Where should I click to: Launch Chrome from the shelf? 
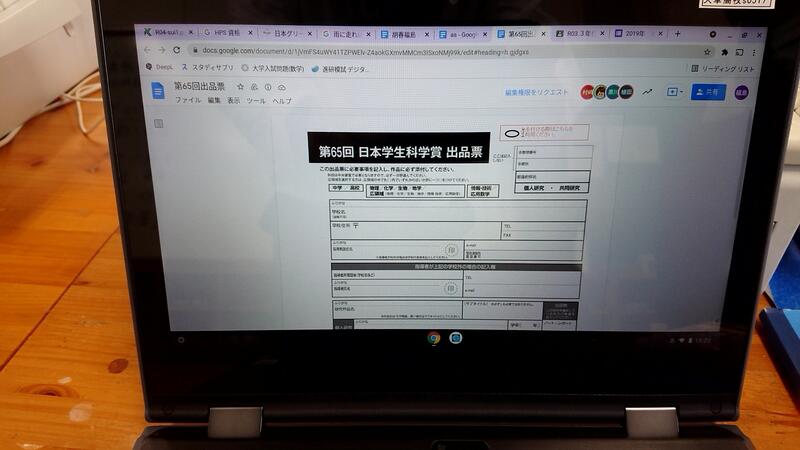click(x=434, y=338)
